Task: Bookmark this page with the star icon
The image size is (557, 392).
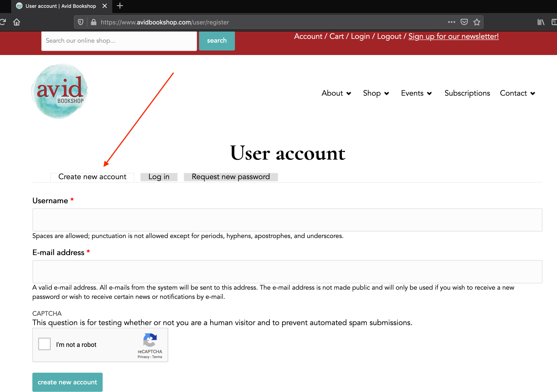Action: 477,22
